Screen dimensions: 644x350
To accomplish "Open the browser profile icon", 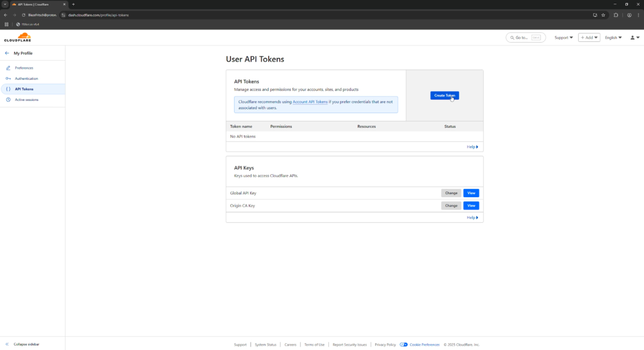I will point(630,15).
